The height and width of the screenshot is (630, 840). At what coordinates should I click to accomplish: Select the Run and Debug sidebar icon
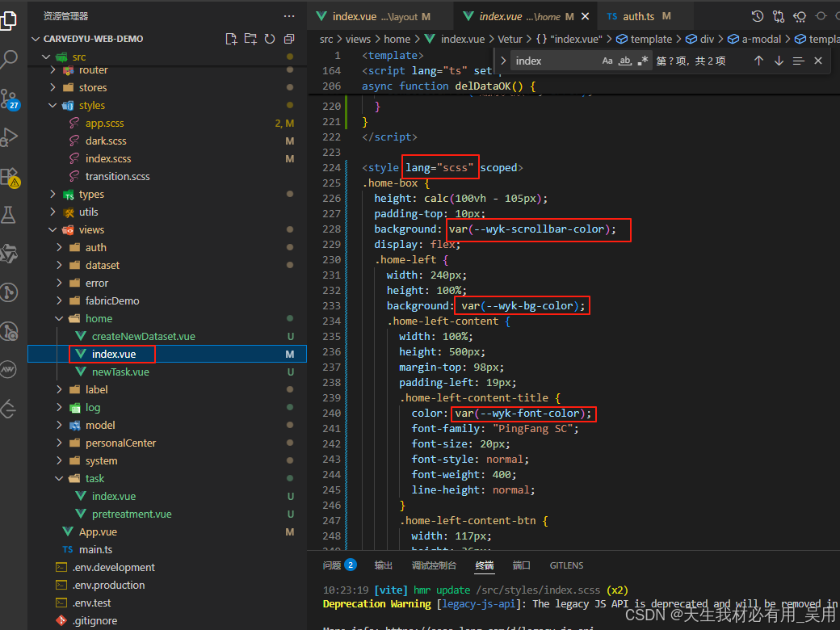point(10,136)
